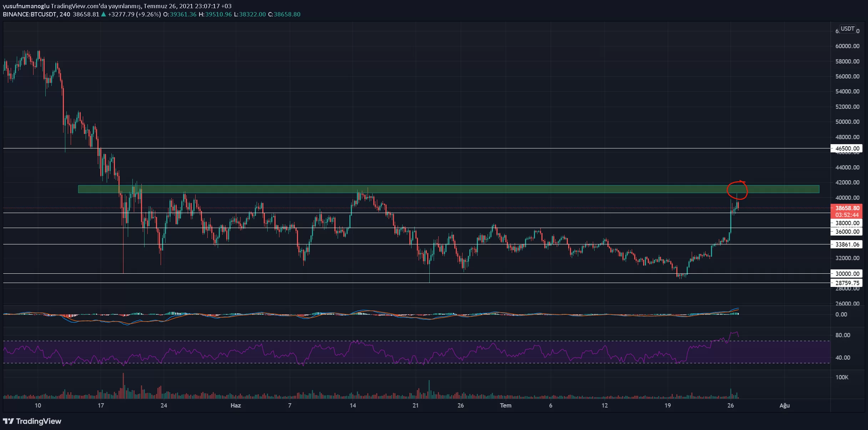Select the 30000.00 price line label

(x=847, y=274)
